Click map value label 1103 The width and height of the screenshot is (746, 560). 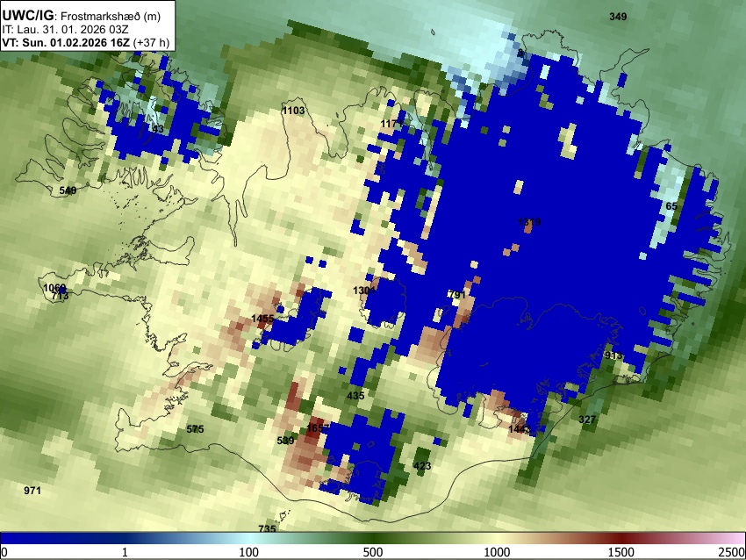[293, 111]
